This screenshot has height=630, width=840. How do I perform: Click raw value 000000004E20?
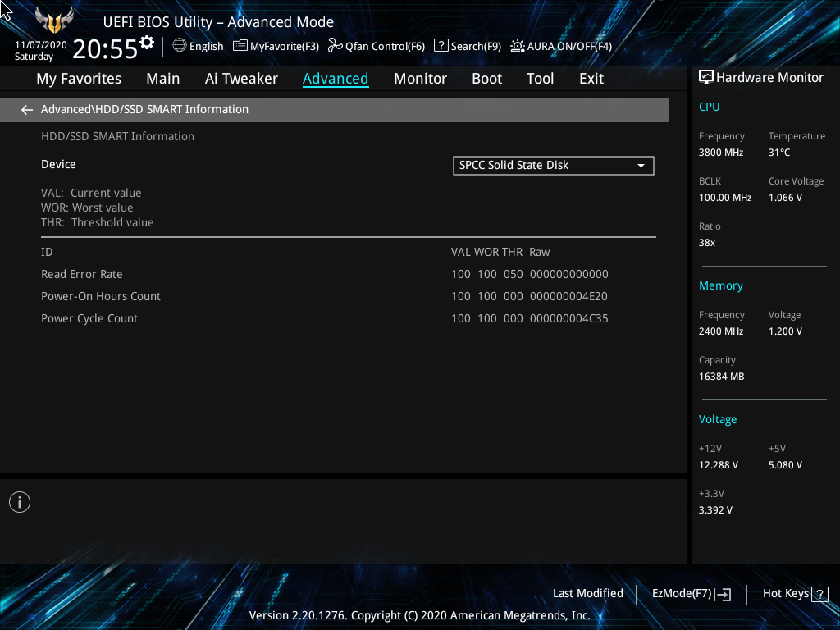[569, 296]
